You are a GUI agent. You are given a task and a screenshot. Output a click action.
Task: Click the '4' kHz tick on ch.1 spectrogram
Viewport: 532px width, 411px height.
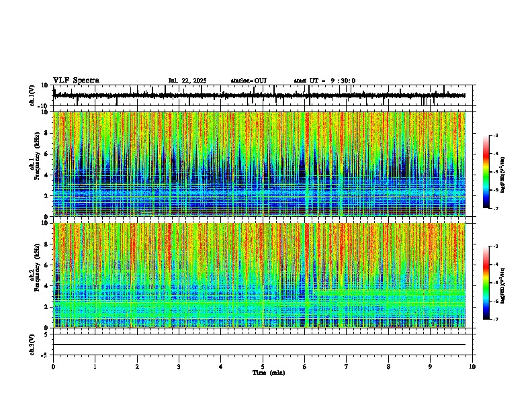click(x=46, y=175)
